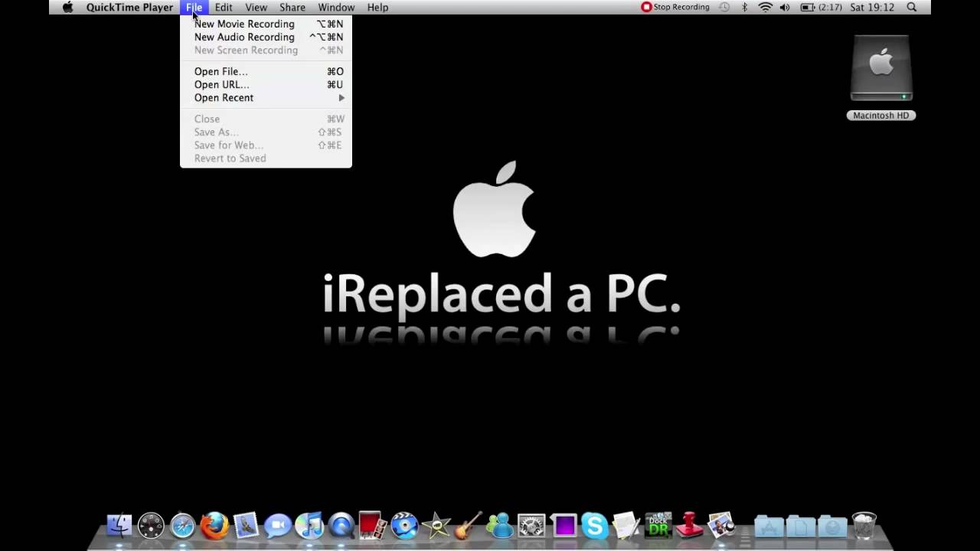The image size is (980, 551).
Task: Open the Trash in the Dock
Action: coord(864,526)
